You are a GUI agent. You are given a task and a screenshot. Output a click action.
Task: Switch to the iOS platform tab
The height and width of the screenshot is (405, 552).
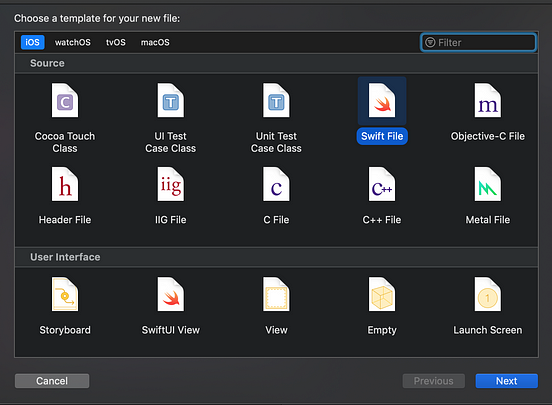pos(32,42)
